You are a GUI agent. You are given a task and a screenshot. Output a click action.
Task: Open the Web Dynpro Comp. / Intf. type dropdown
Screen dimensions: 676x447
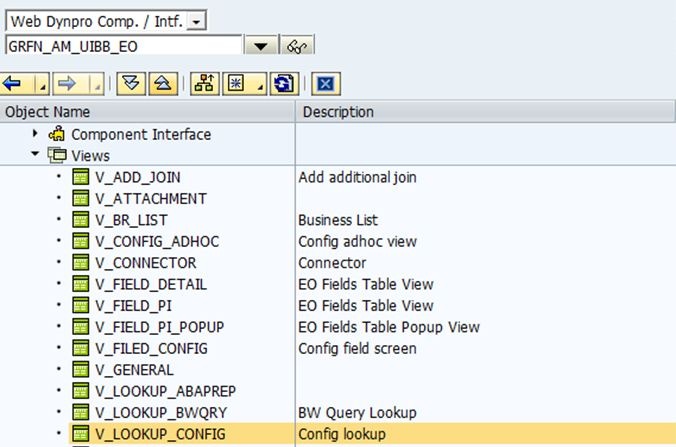(x=196, y=21)
